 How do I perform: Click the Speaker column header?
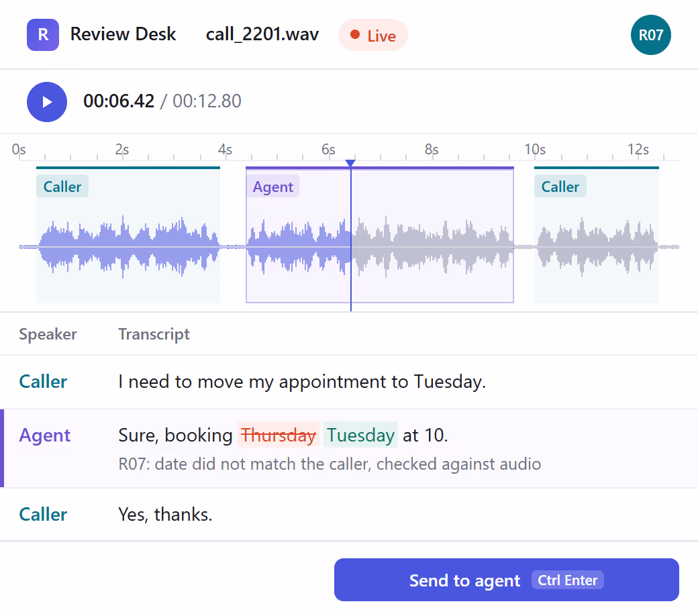(48, 333)
